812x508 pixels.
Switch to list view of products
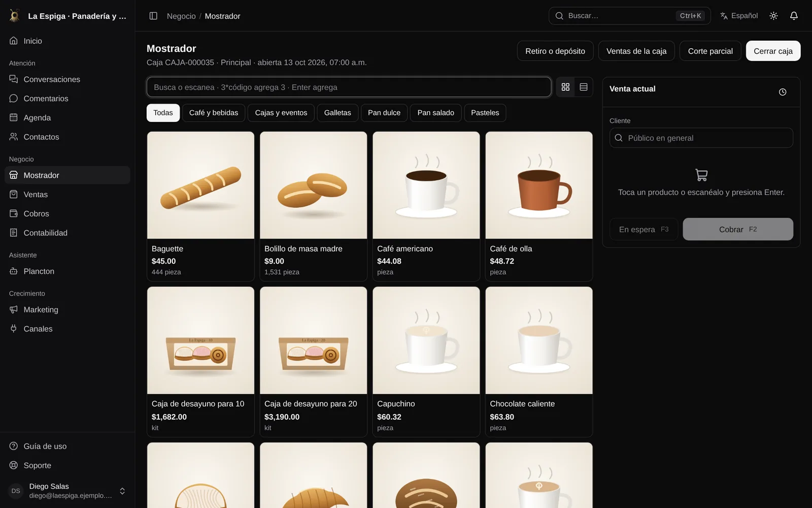tap(584, 87)
